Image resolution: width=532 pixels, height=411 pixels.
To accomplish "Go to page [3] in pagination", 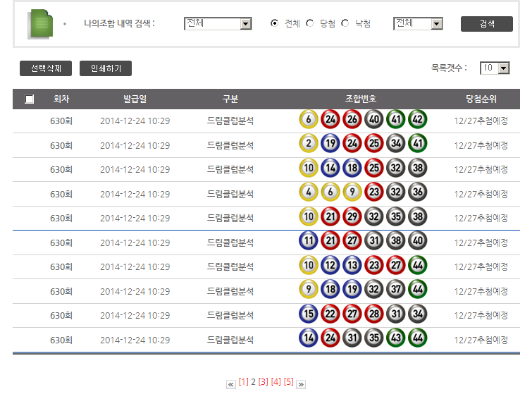I will (x=263, y=382).
